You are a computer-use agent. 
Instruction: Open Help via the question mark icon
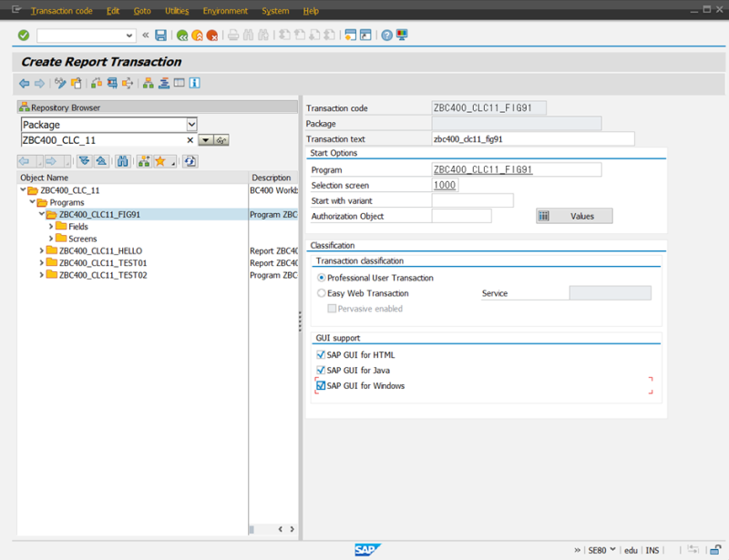[x=386, y=36]
